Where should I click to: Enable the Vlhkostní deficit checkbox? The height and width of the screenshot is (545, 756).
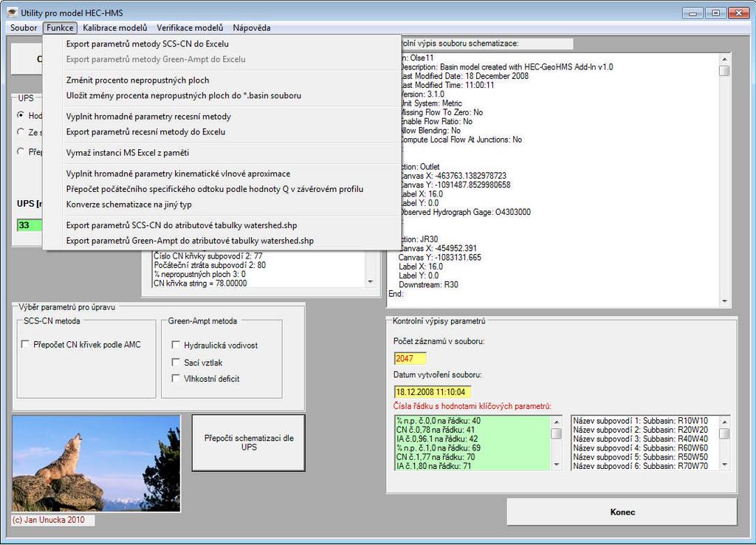pyautogui.click(x=176, y=379)
